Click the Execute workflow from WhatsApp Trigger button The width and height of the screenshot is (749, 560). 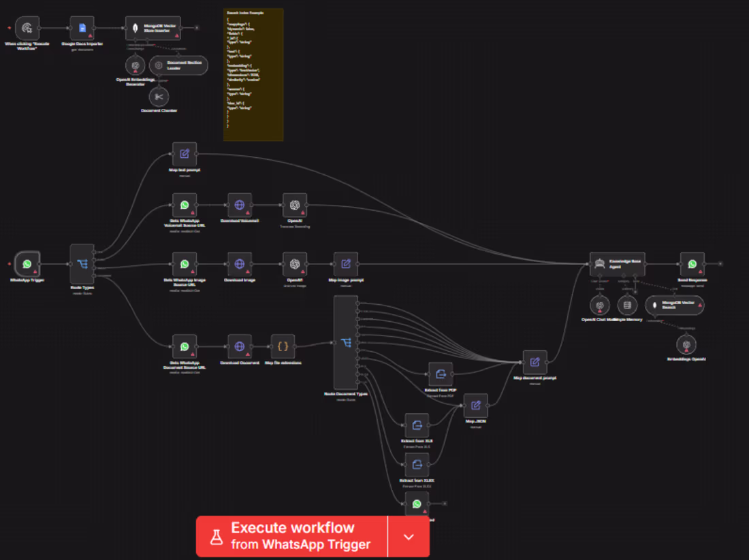click(291, 536)
